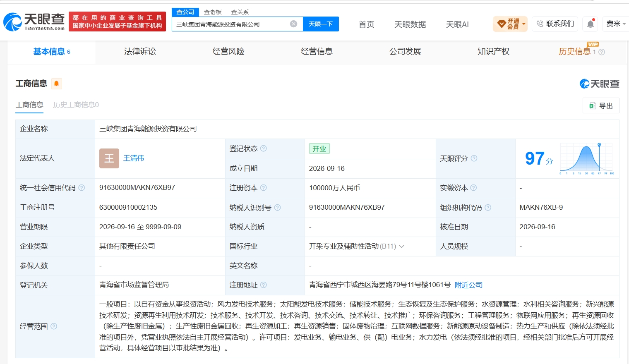The image size is (629, 364).
Task: Select the 查公司 search tab
Action: (x=185, y=12)
